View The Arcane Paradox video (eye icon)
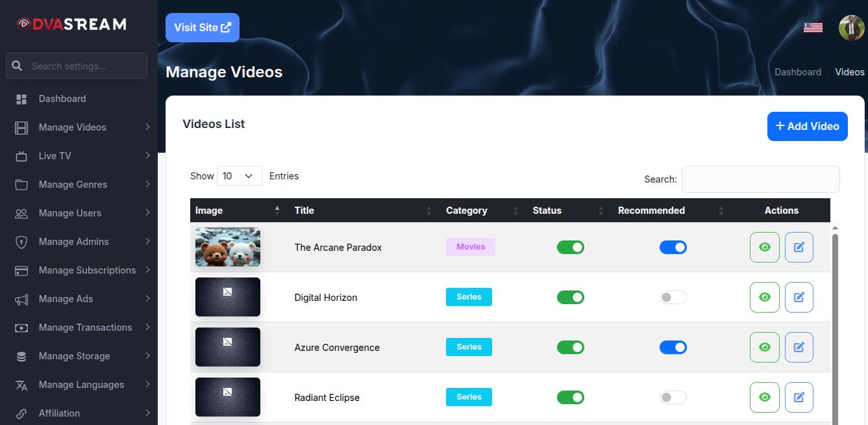Image resolution: width=868 pixels, height=425 pixels. point(765,247)
